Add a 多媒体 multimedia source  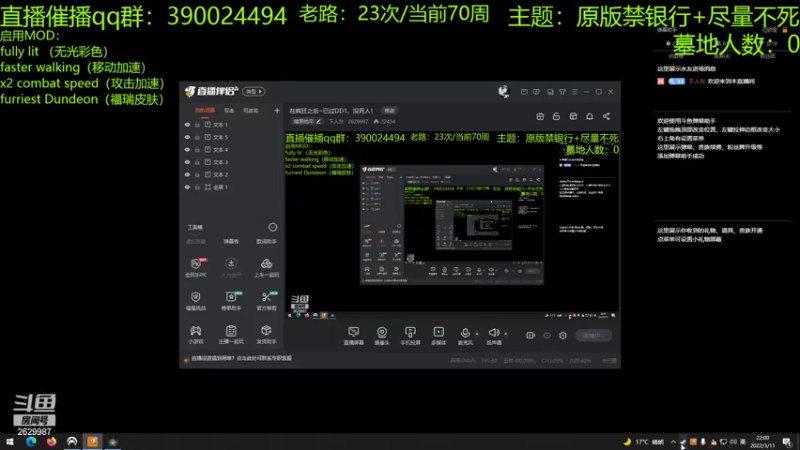pyautogui.click(x=439, y=336)
